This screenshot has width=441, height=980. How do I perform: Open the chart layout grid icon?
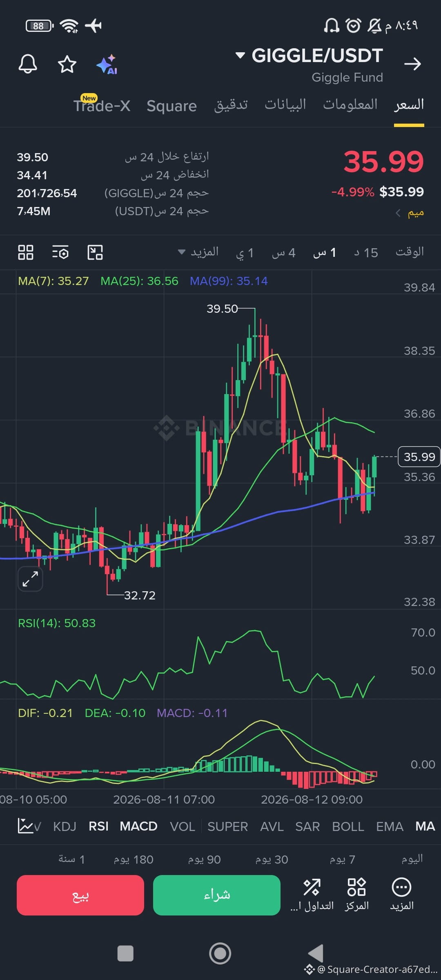(x=26, y=252)
